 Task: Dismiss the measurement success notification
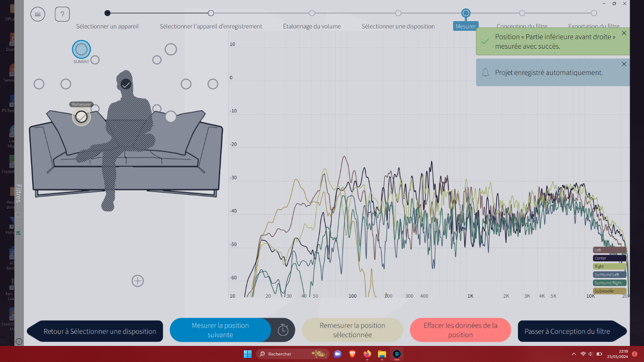[x=624, y=33]
